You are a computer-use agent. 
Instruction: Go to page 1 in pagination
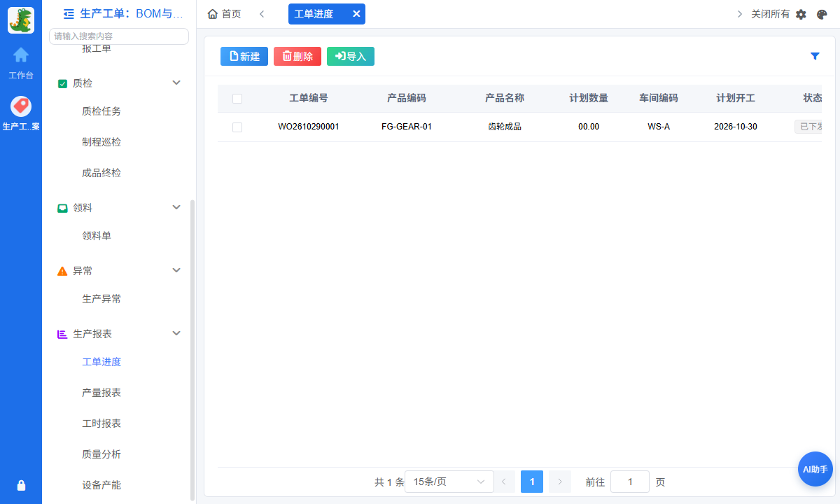coord(532,482)
